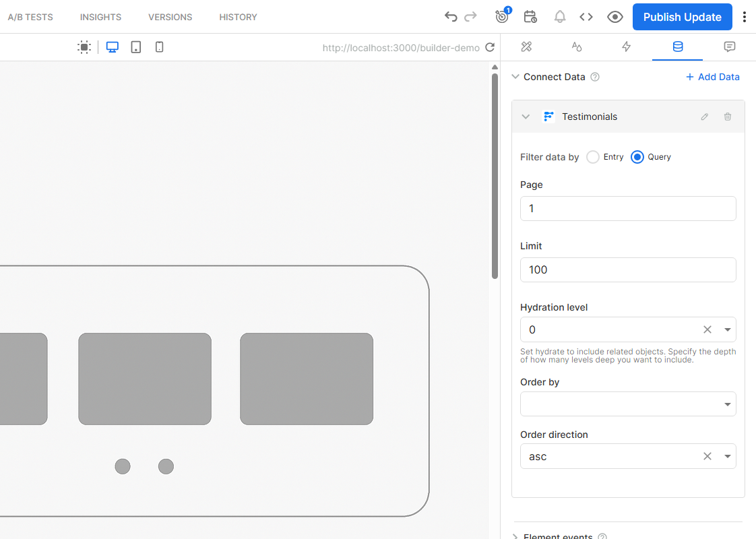Switch to tablet preview device
Image resolution: width=756 pixels, height=539 pixels.
click(x=136, y=47)
